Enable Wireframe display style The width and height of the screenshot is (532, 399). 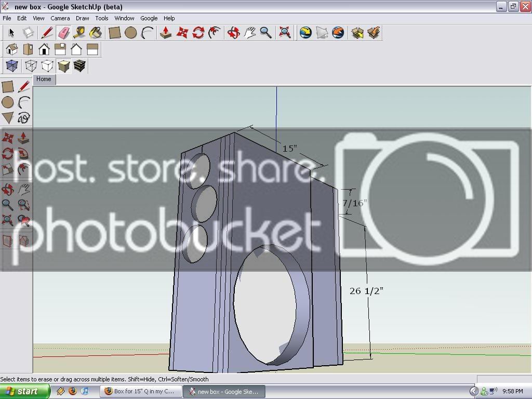coord(31,66)
